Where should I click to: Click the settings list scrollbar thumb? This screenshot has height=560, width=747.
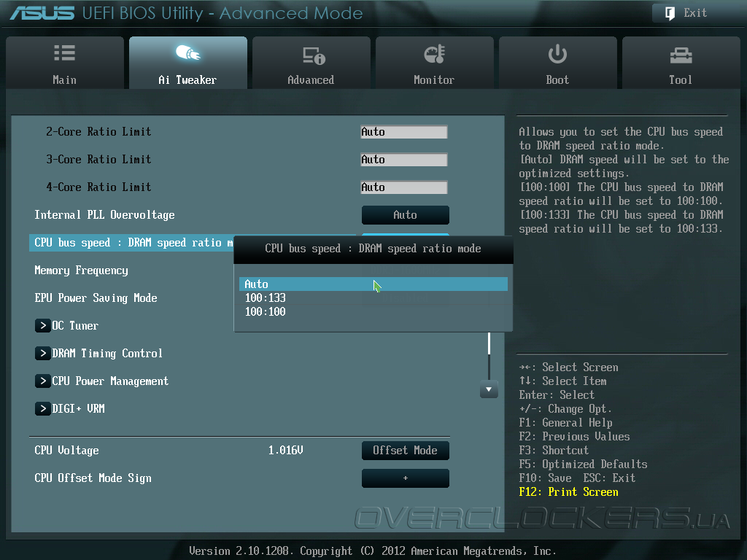tap(489, 343)
